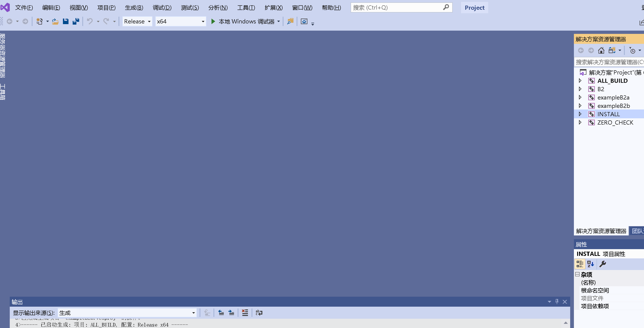The image size is (644, 328).
Task: Click the Home icon in Solution Explorer
Action: [601, 50]
